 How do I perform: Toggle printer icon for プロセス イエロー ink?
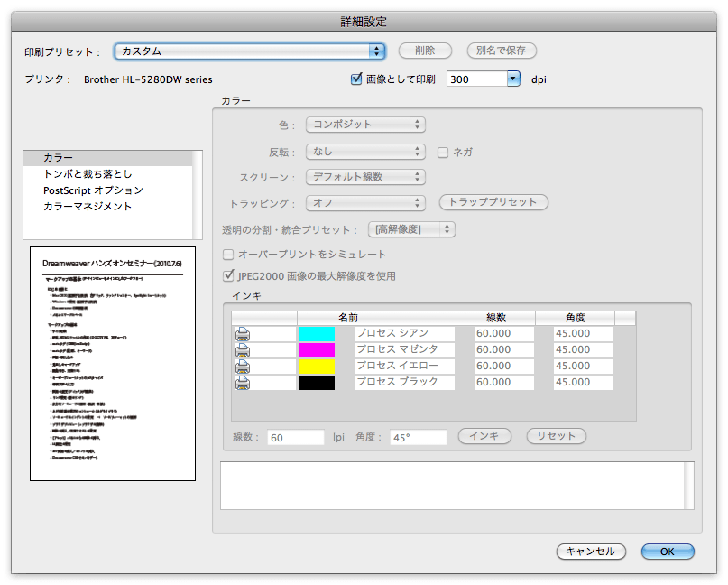tap(243, 367)
